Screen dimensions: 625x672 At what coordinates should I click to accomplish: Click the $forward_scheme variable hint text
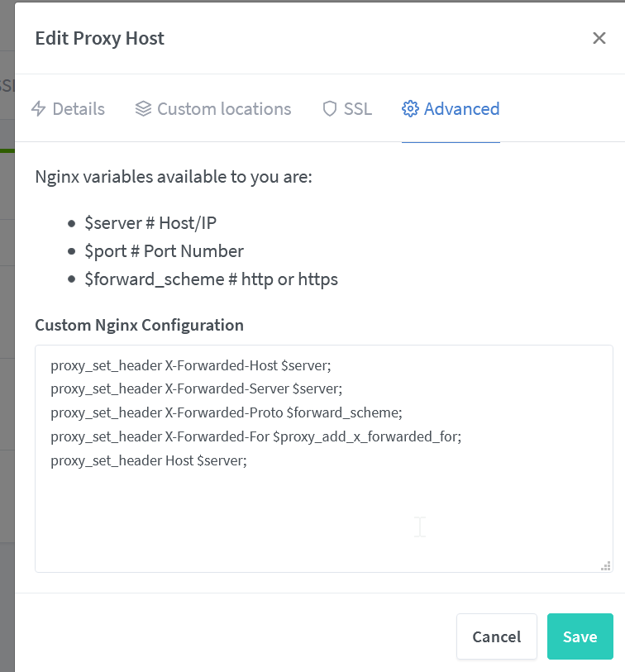pos(211,279)
